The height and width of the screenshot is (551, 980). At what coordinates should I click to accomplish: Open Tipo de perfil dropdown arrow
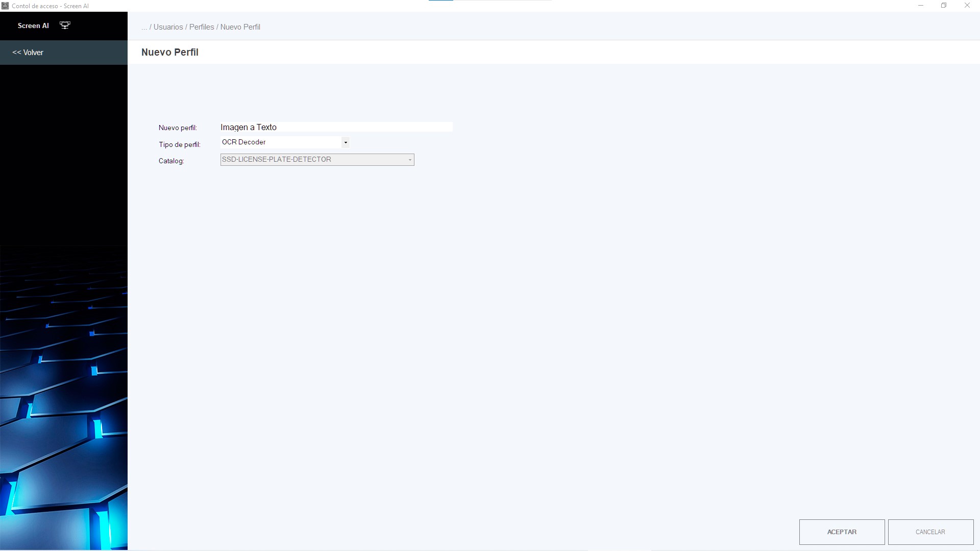[x=346, y=142]
